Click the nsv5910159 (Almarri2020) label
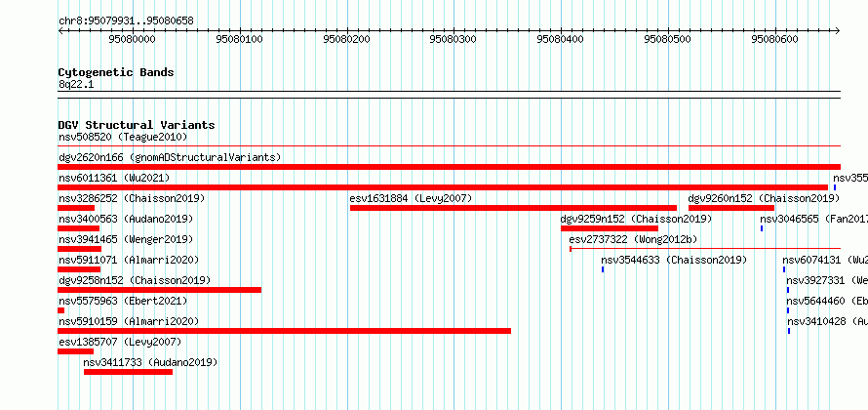Image resolution: width=868 pixels, height=410 pixels. (x=129, y=321)
